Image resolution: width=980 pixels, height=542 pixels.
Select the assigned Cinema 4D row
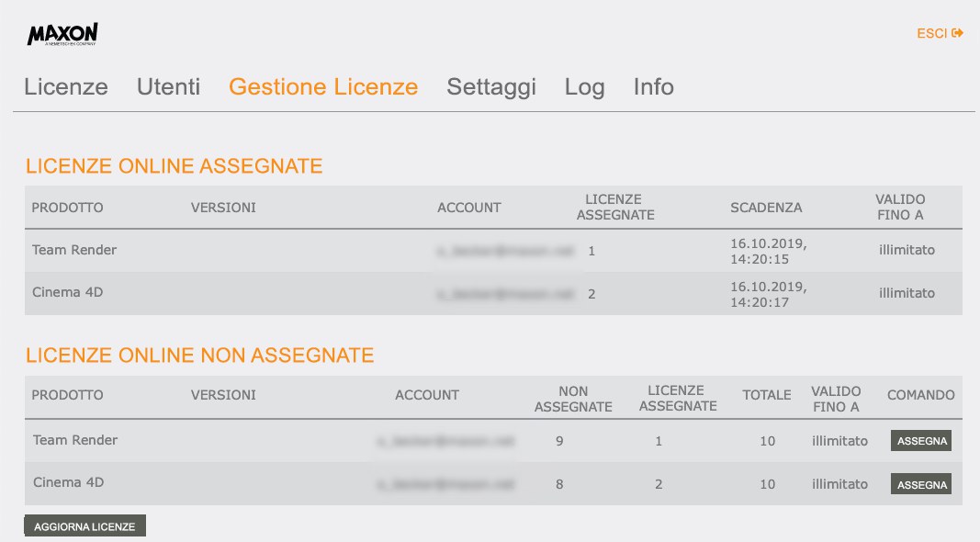(493, 294)
